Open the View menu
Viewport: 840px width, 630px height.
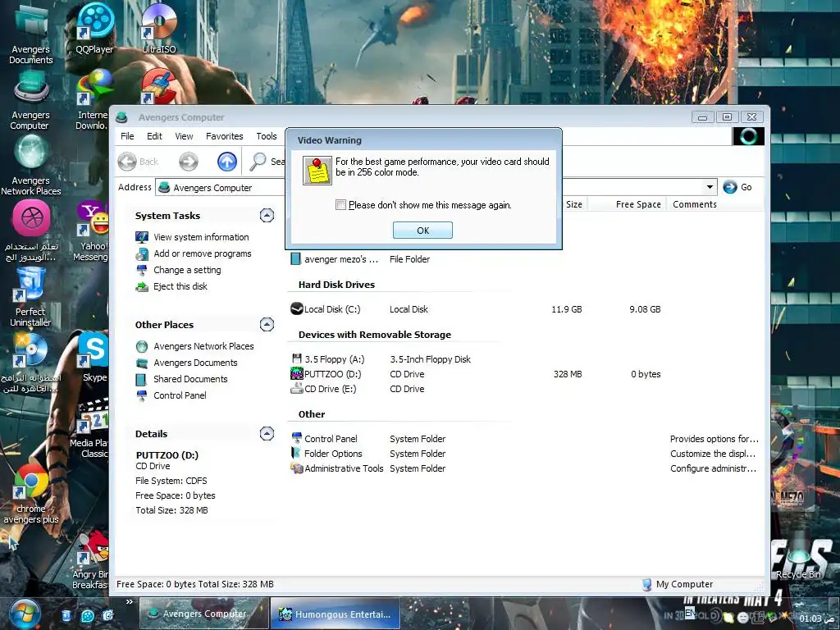[184, 136]
